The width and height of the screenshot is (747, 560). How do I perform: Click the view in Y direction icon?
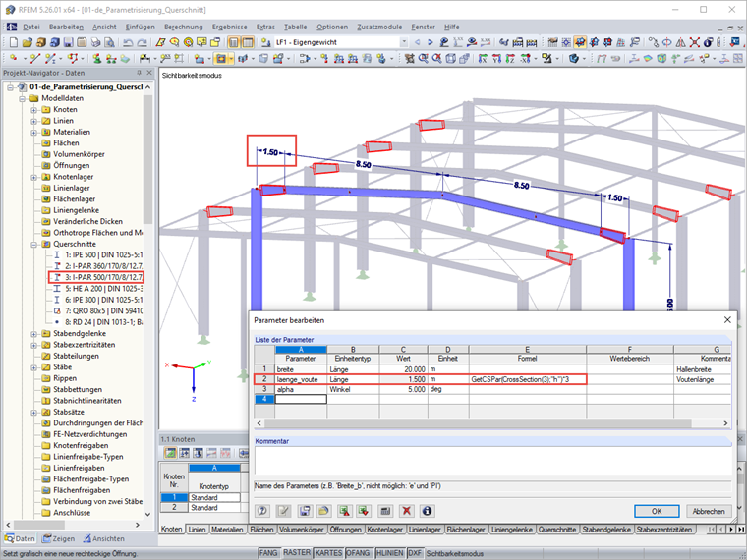coord(497,59)
